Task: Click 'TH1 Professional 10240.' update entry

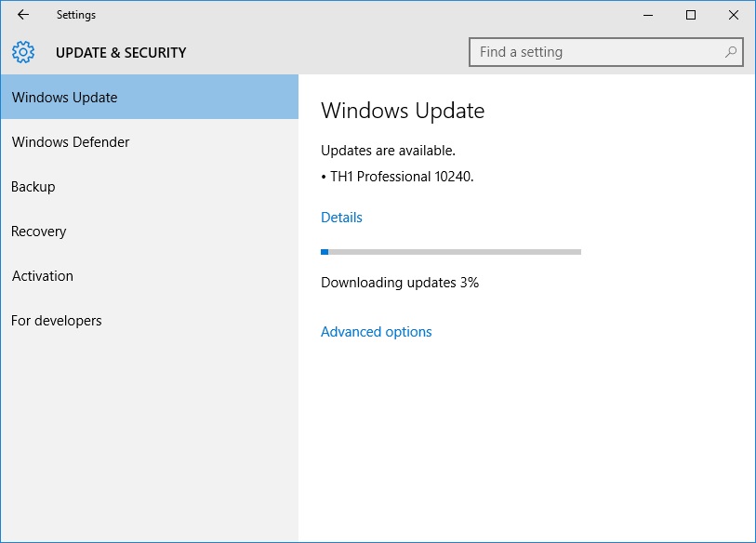Action: [x=402, y=177]
